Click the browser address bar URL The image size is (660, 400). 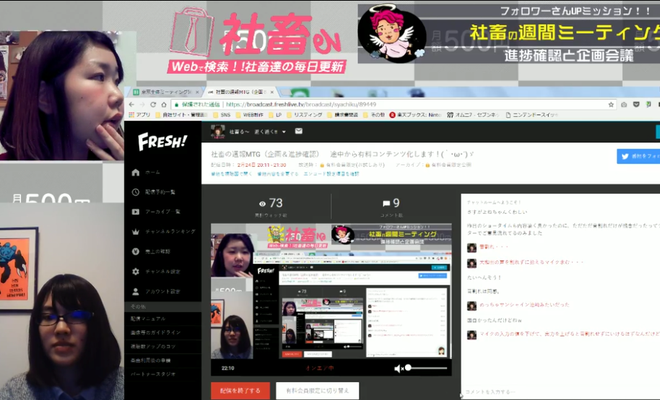(x=300, y=103)
